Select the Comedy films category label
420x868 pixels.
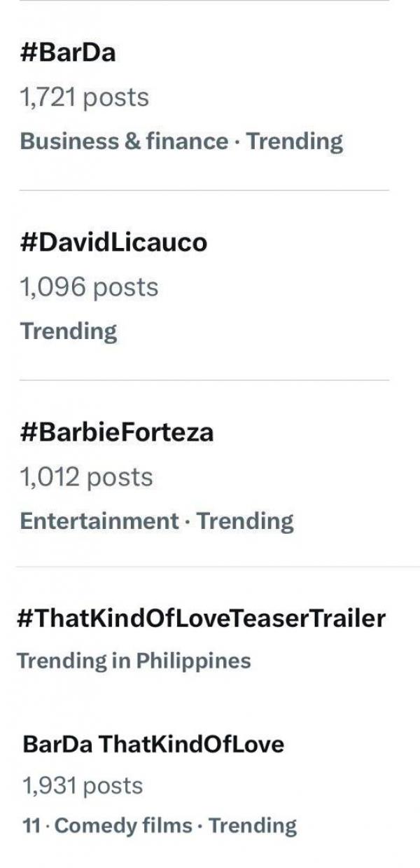[x=123, y=826]
